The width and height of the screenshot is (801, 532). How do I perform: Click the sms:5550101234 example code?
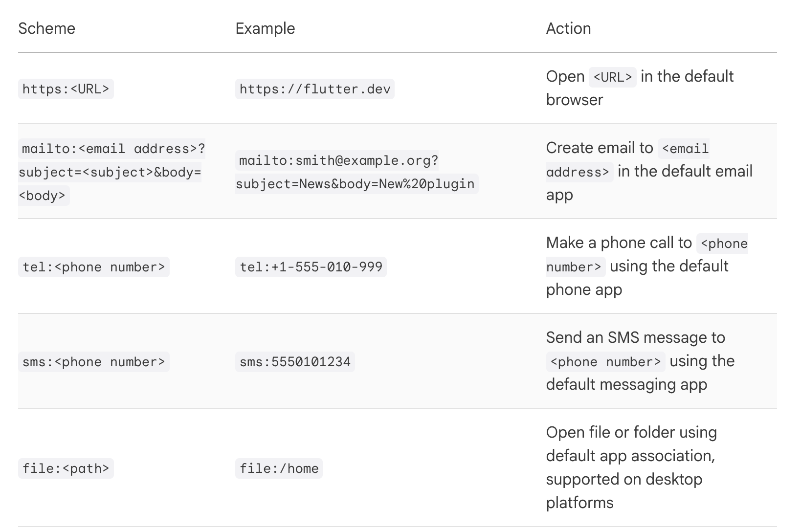[x=295, y=362]
